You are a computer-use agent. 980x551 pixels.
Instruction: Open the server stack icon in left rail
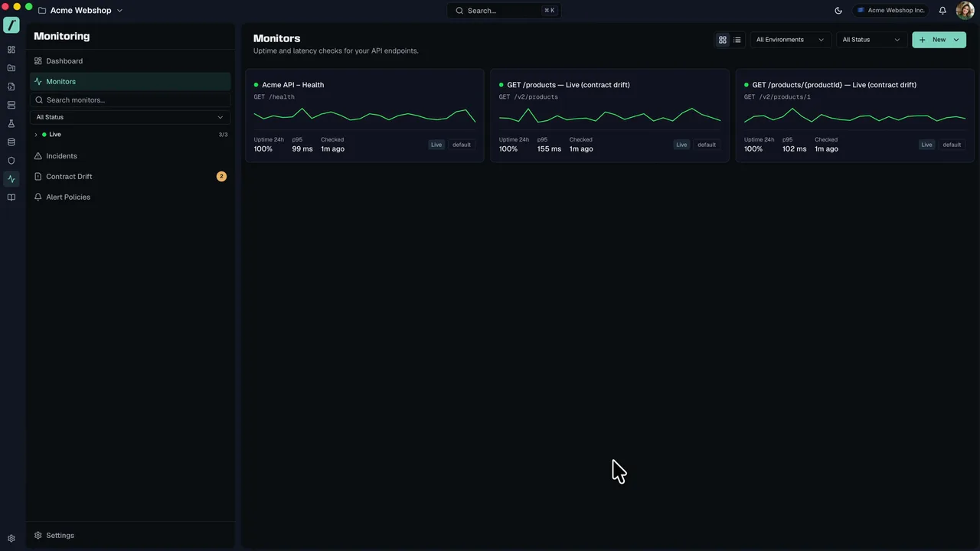point(11,105)
